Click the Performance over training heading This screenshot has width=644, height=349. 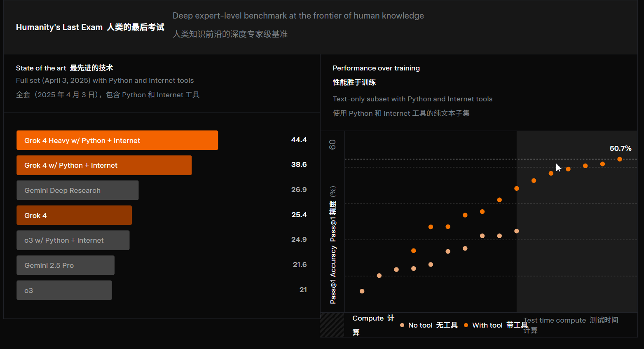(x=376, y=68)
